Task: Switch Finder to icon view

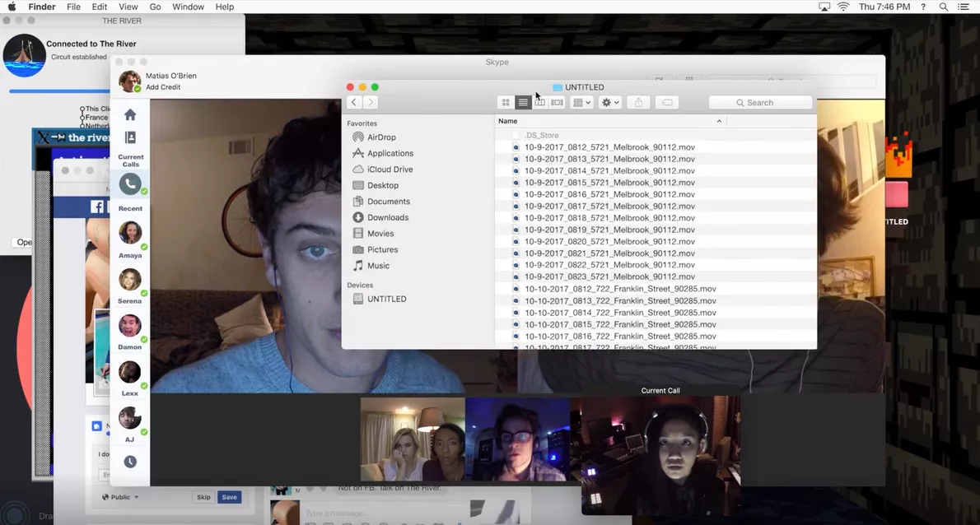Action: pyautogui.click(x=506, y=102)
